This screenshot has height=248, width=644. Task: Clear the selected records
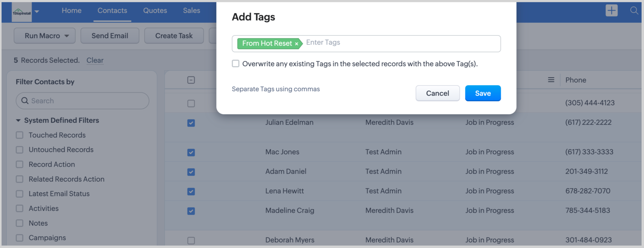(95, 60)
